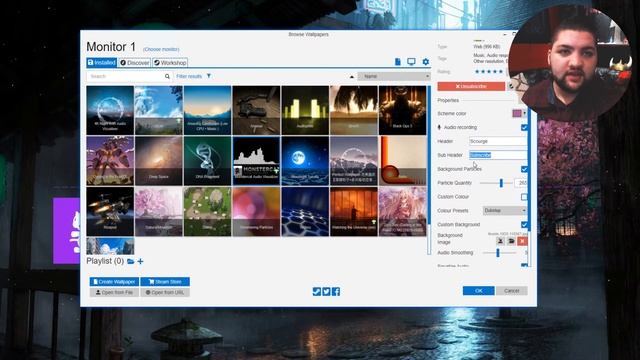Click the filter funnel icon
Screen dimensions: 640x360
[209, 76]
